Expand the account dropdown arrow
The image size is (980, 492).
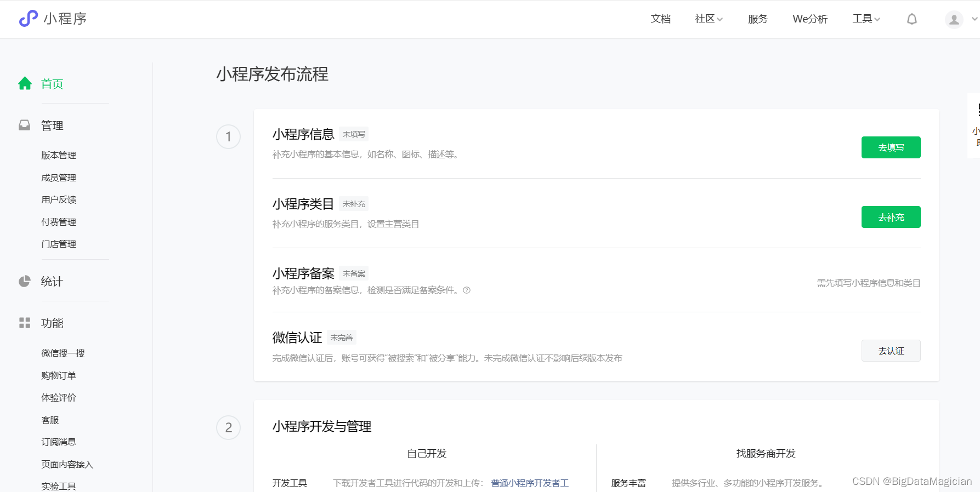974,19
